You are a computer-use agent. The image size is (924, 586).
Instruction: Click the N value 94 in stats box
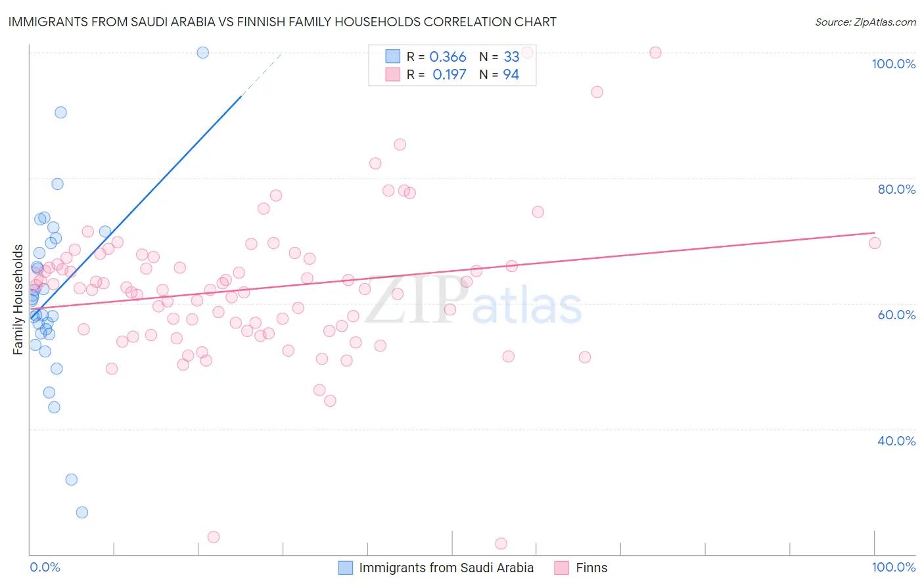511,74
